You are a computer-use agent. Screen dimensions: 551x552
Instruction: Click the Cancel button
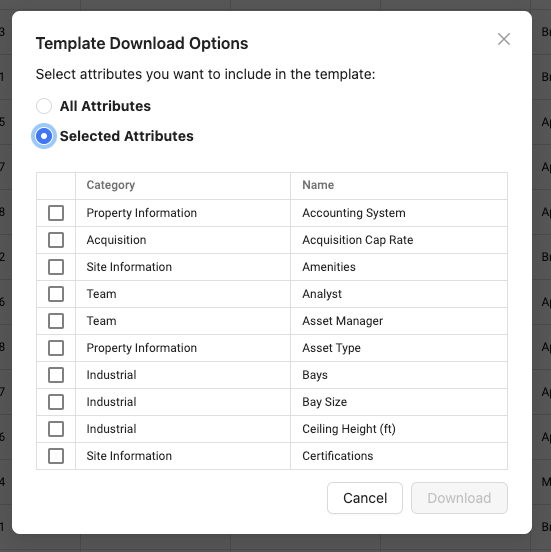click(365, 498)
